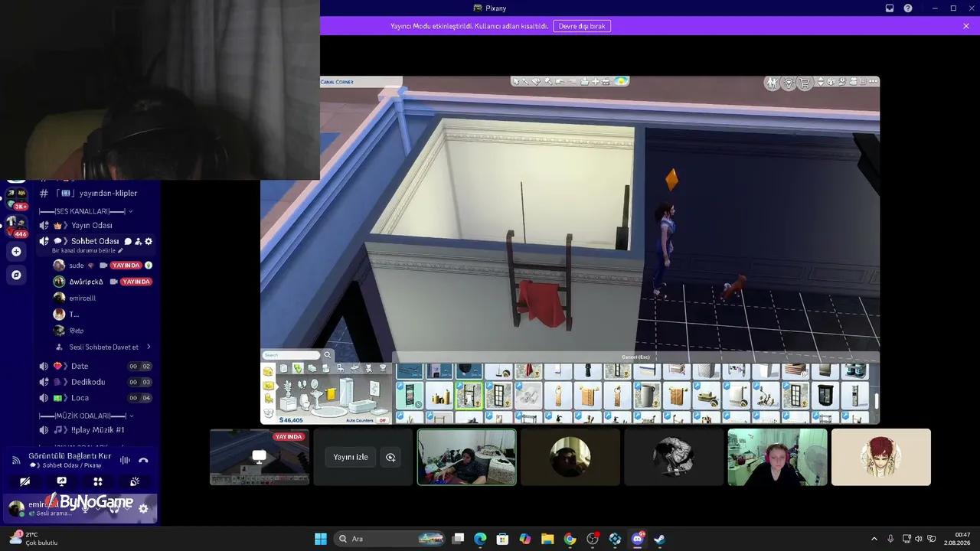Open Discord inbox icon in title bar
Viewport: 980px width, 551px height.
click(x=890, y=8)
